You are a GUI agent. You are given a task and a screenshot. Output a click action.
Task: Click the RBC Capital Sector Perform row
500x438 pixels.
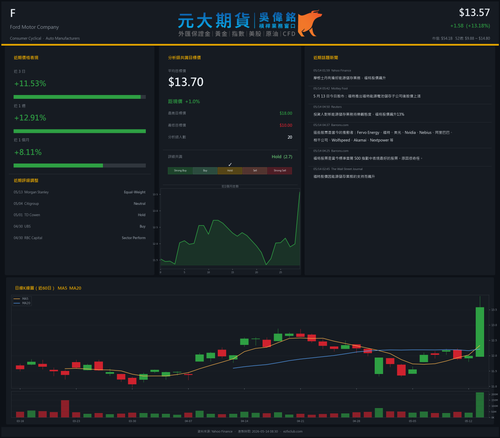point(80,238)
